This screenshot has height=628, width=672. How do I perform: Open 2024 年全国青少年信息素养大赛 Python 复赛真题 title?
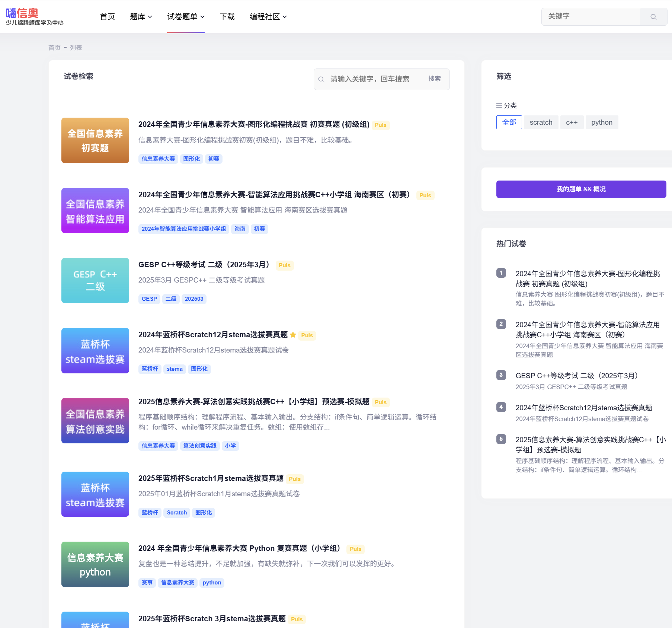point(241,548)
